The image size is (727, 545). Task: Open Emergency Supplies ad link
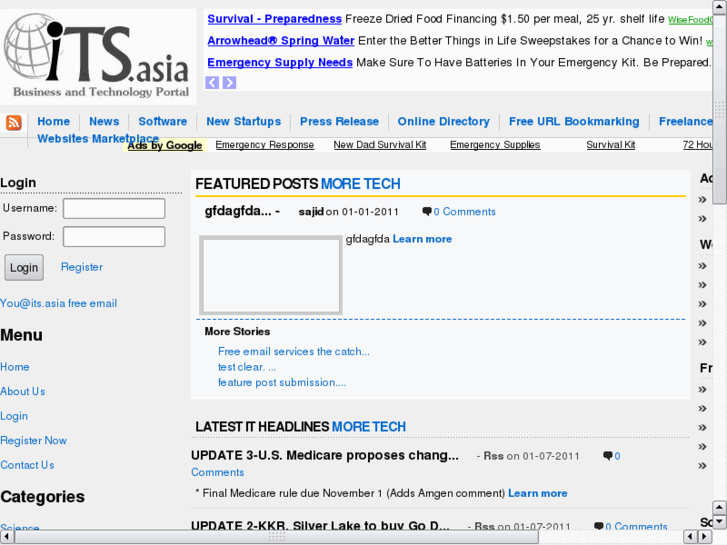point(495,145)
